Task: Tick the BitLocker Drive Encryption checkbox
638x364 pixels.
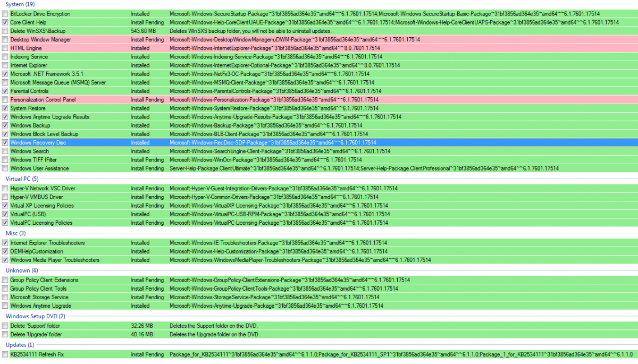Action: (x=5, y=14)
